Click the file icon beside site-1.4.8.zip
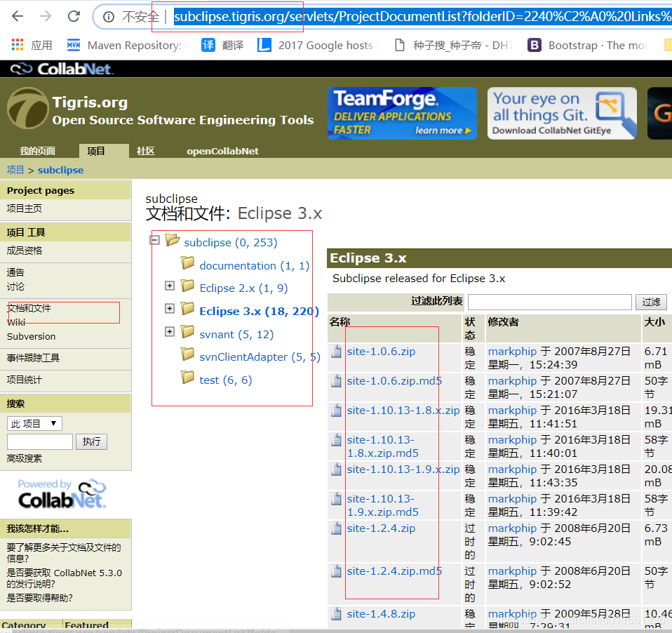This screenshot has height=633, width=672. (337, 613)
